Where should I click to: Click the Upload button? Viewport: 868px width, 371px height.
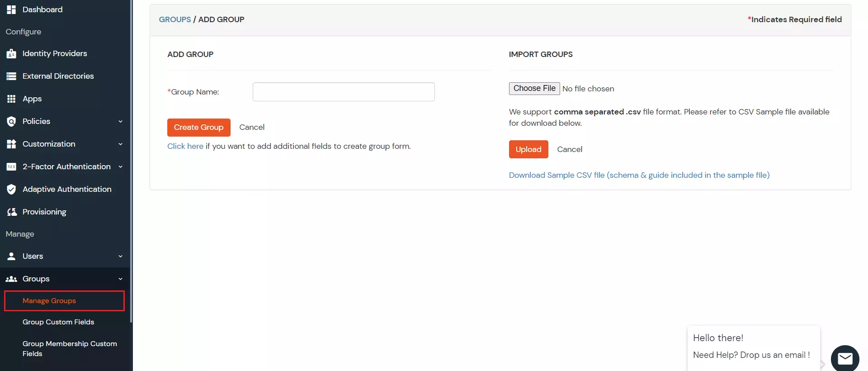click(528, 149)
